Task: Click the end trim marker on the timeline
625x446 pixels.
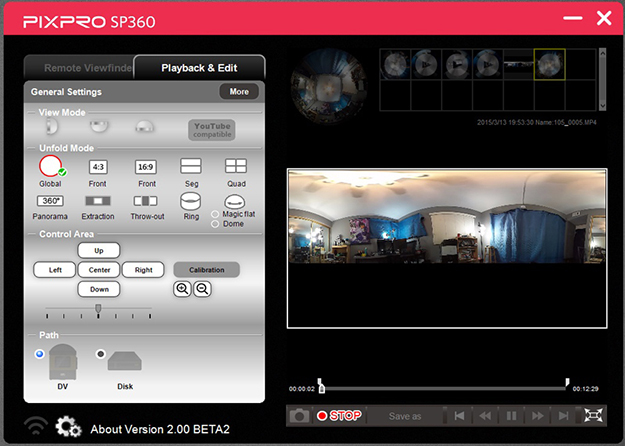Action: 567,381
